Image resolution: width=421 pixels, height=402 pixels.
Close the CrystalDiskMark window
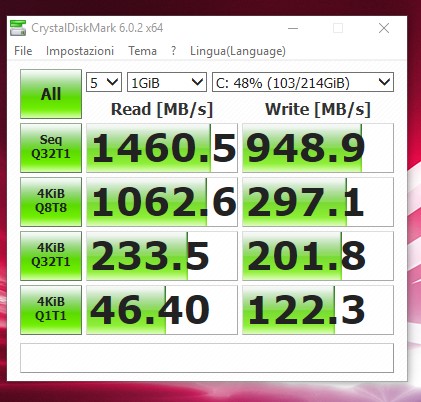pos(384,28)
